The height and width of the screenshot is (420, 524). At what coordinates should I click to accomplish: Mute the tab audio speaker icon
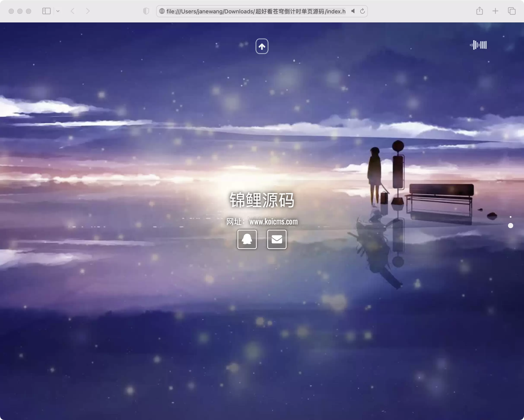tap(353, 11)
